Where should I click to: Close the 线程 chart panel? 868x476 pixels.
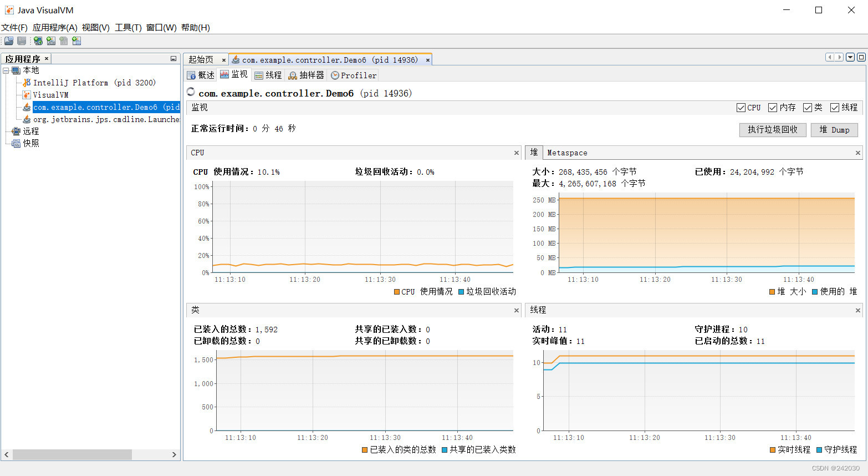[858, 310]
